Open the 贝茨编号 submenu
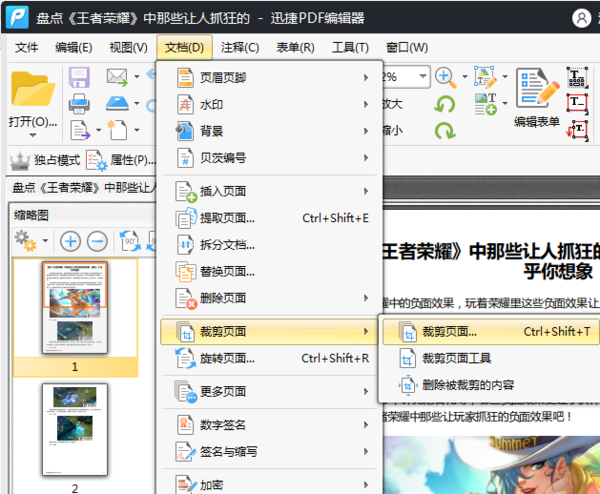This screenshot has width=600, height=494. pyautogui.click(x=269, y=158)
